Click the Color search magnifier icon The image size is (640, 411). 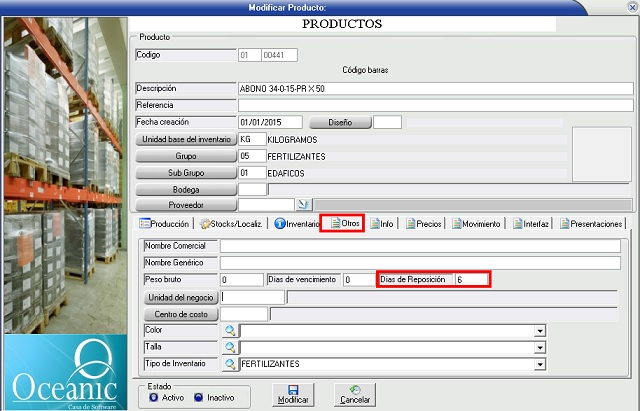(229, 331)
